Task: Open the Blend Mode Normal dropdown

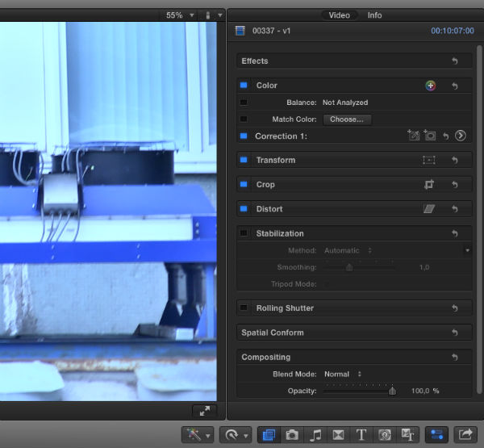Action: tap(343, 375)
